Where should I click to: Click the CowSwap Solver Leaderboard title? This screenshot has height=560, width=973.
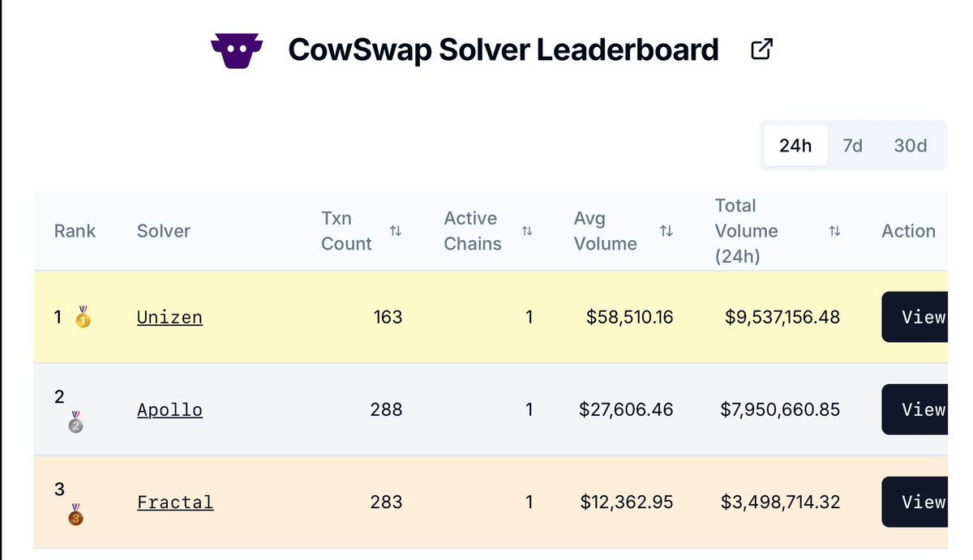point(504,50)
